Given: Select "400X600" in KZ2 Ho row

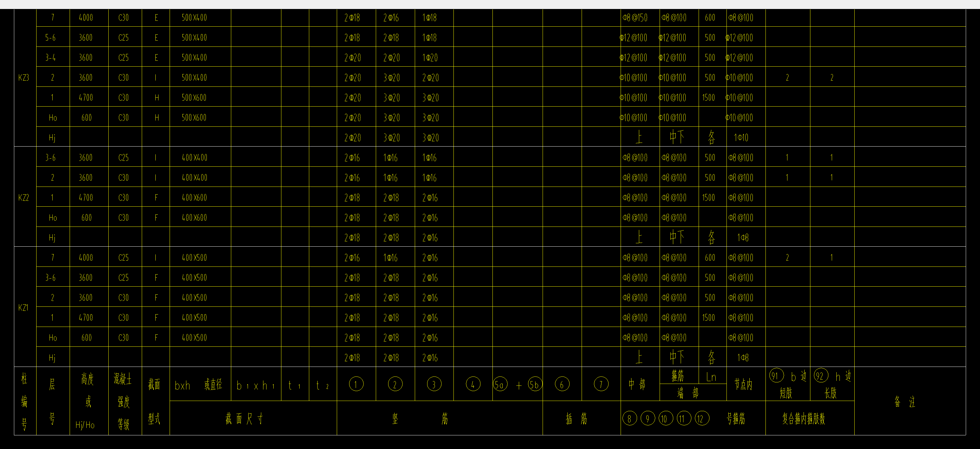Looking at the screenshot, I should (194, 218).
